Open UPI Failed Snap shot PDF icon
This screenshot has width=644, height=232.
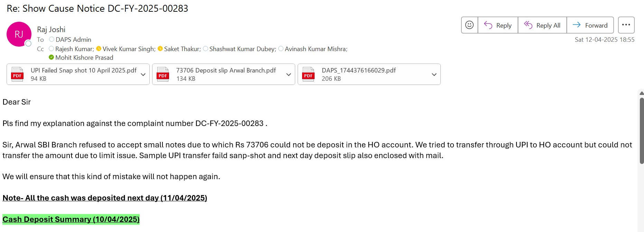17,74
